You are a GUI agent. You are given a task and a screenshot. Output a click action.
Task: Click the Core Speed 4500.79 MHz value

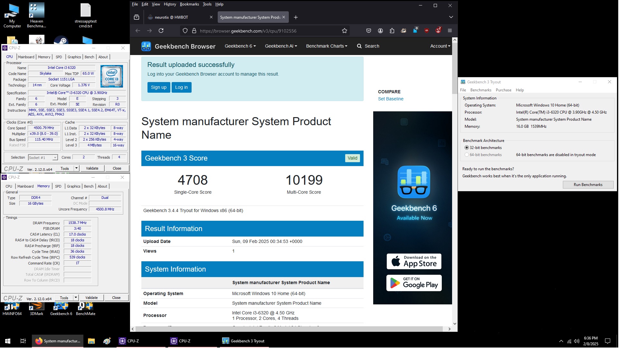click(x=44, y=128)
